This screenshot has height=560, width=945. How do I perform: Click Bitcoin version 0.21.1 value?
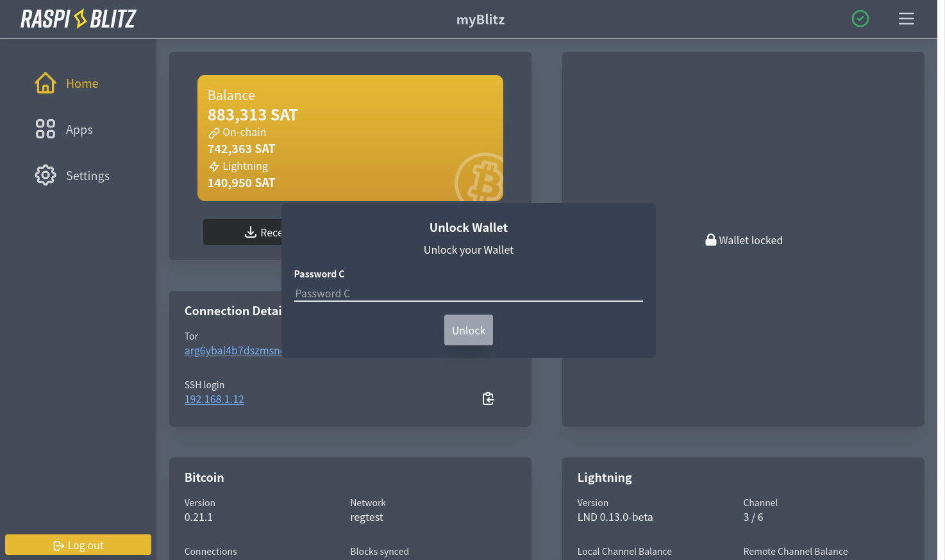[199, 517]
